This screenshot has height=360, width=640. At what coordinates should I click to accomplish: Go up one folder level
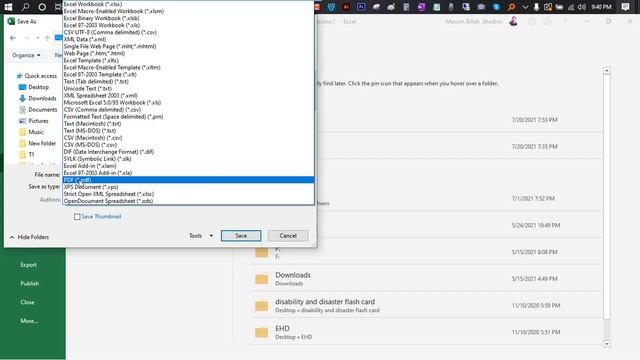(47, 38)
